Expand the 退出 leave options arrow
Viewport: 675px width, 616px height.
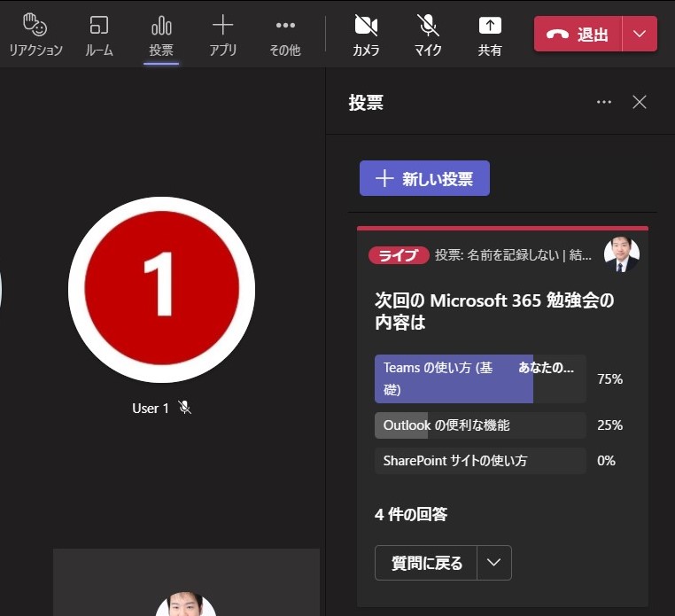coord(640,34)
